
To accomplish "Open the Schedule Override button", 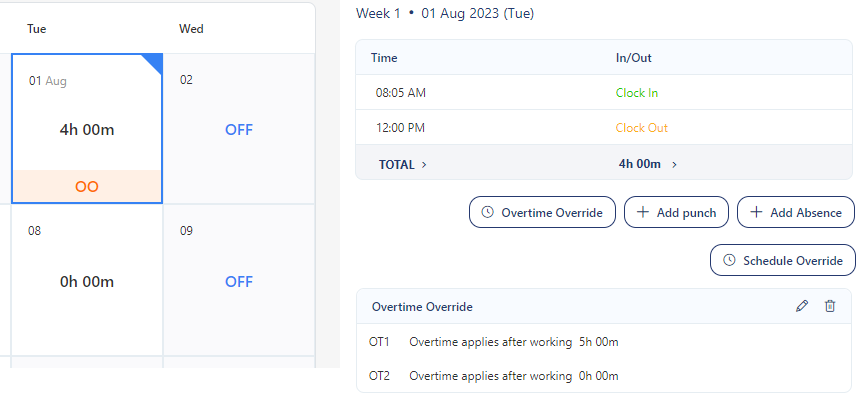I will coord(783,260).
